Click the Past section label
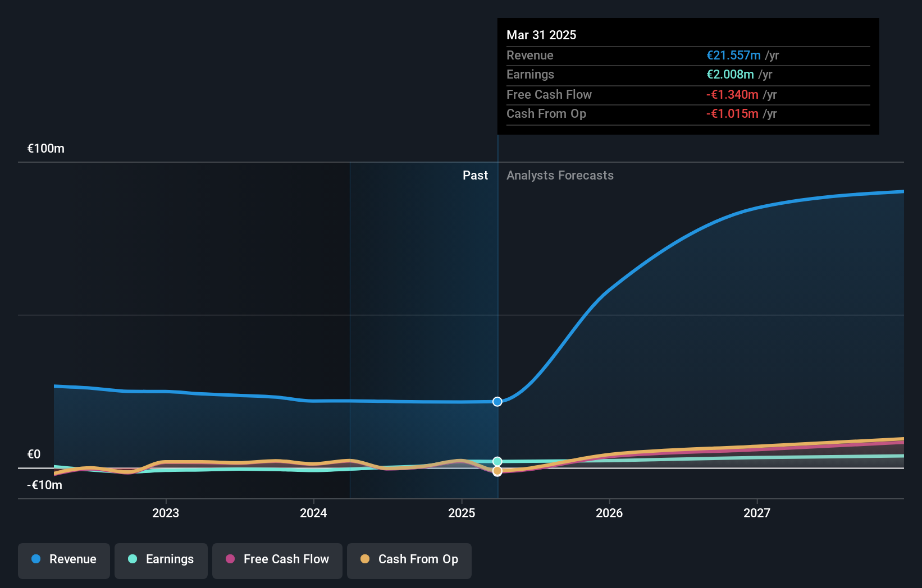 coord(475,176)
